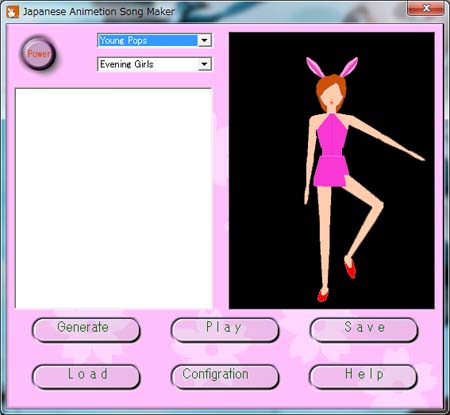Open the Young Pops dropdown arrow
This screenshot has width=450, height=415.
click(204, 41)
